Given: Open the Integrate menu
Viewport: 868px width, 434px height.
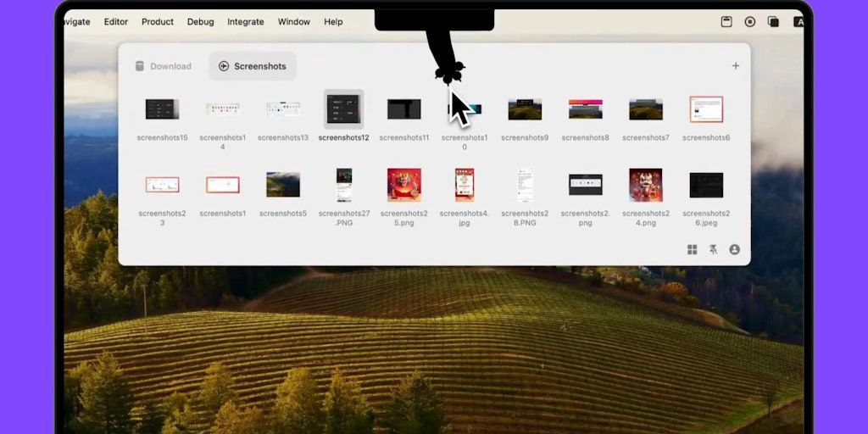Looking at the screenshot, I should tap(246, 22).
